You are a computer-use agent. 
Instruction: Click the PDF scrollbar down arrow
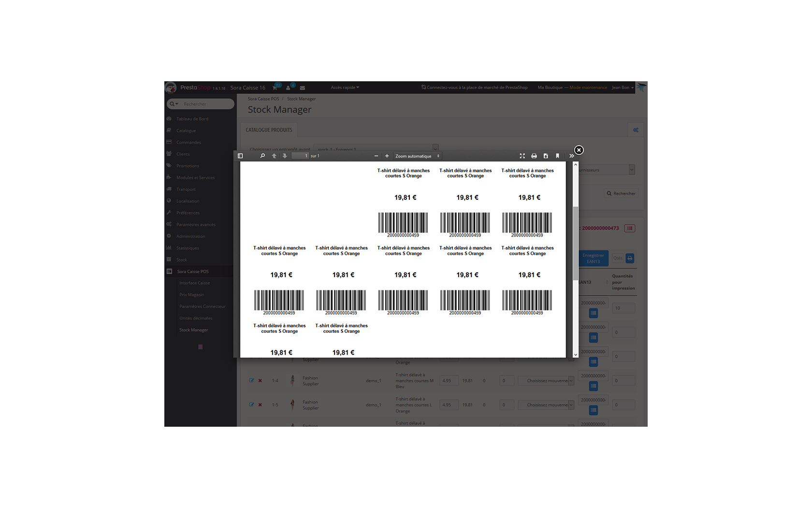click(x=575, y=355)
